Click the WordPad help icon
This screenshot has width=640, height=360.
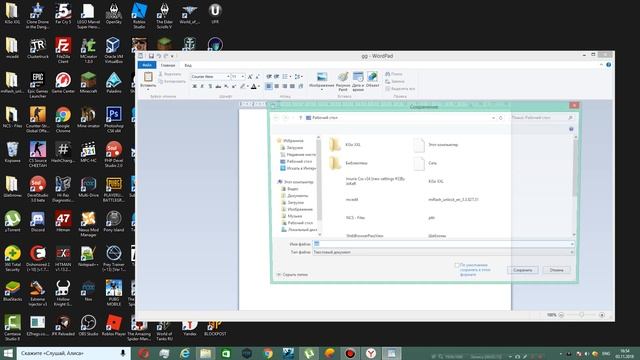609,65
